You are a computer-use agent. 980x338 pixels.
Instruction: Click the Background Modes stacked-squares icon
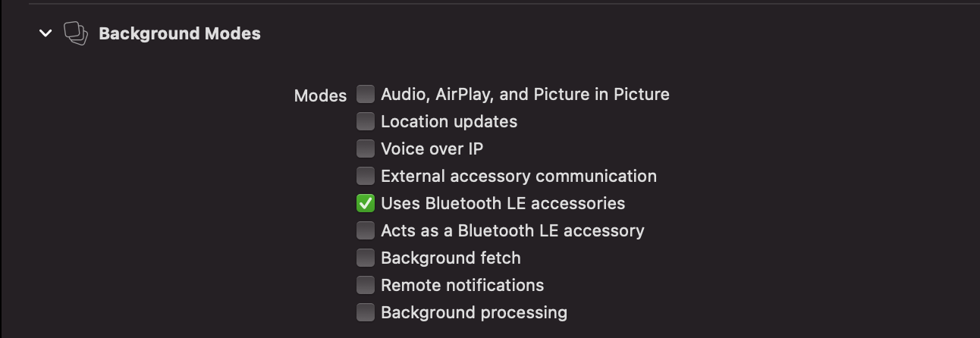click(x=75, y=33)
